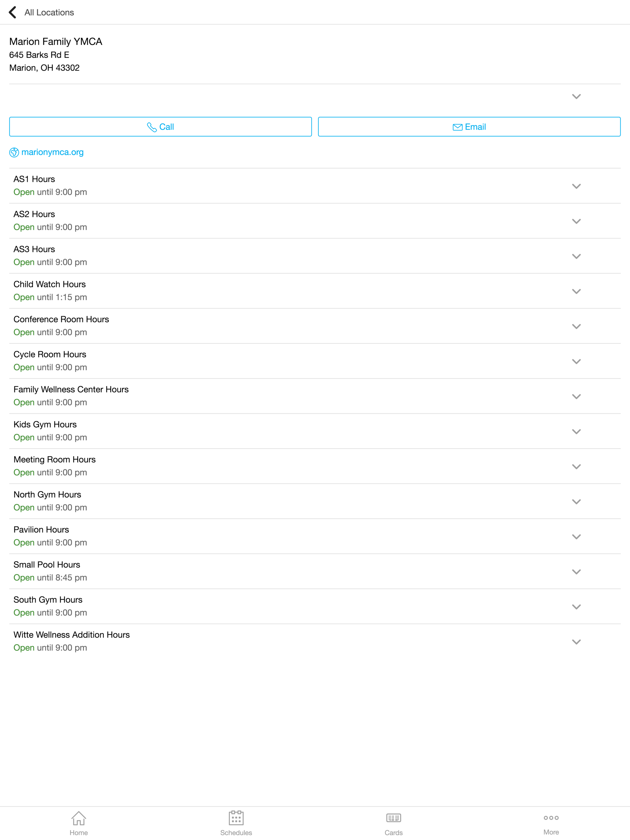Expand Cycle Room Hours chevron

(x=576, y=362)
